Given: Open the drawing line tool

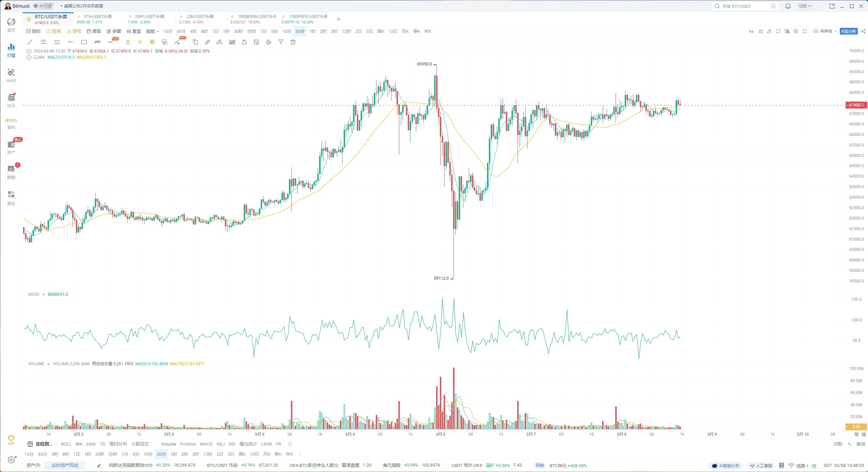Looking at the screenshot, I should pos(30,42).
